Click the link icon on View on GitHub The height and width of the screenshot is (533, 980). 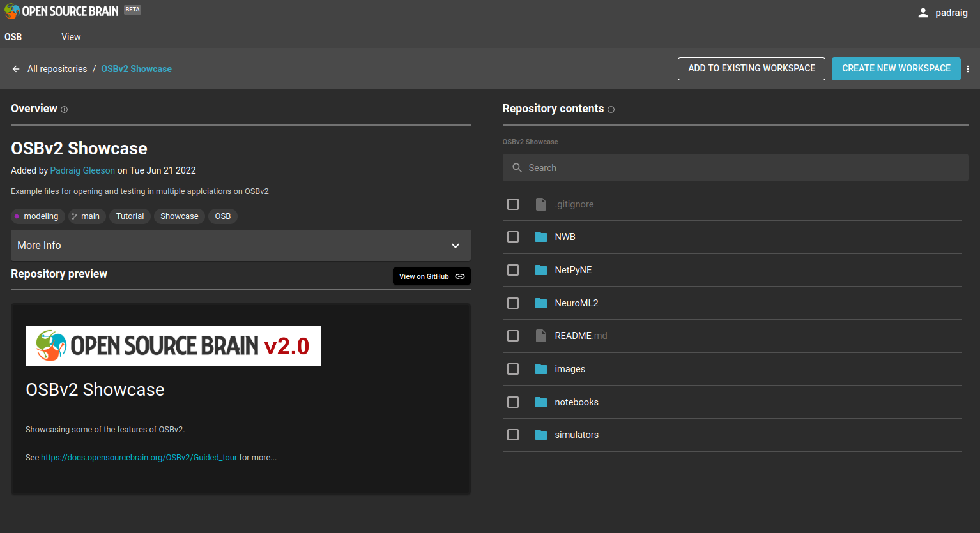pyautogui.click(x=460, y=276)
